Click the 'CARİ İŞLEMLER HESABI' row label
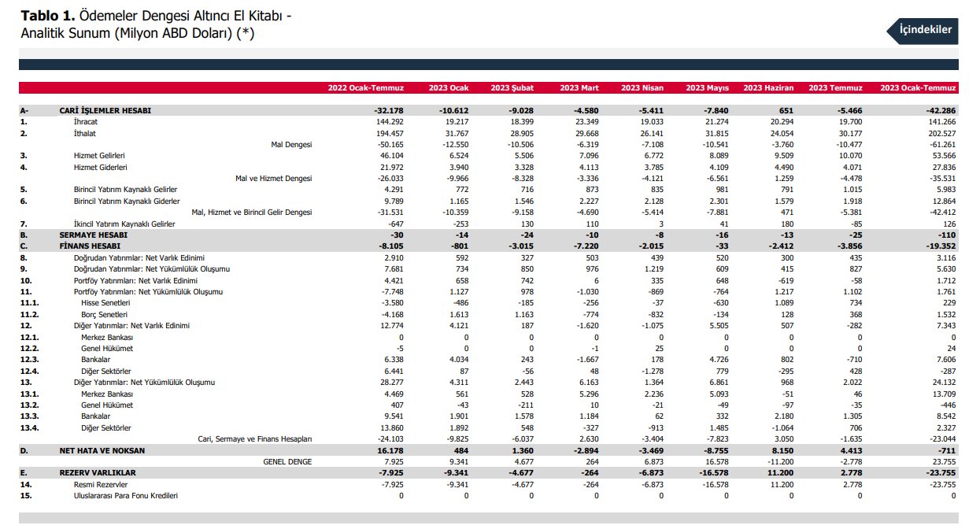The image size is (980, 529). click(105, 111)
